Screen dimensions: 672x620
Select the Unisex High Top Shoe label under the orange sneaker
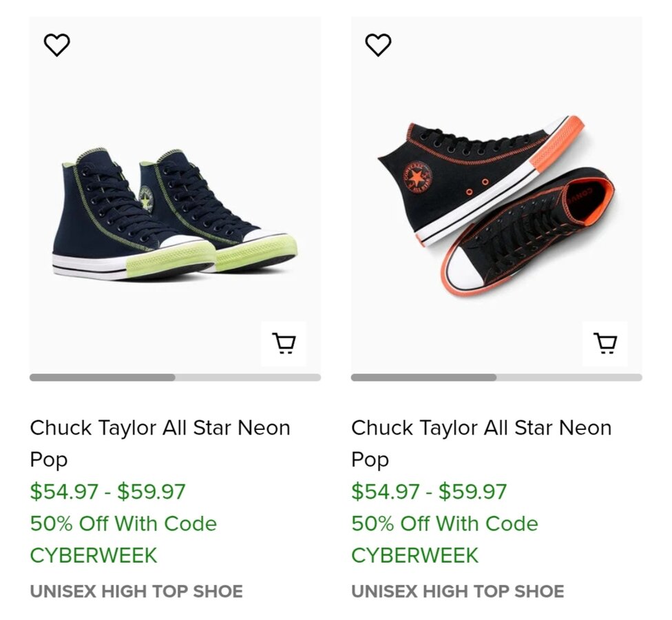tap(458, 592)
